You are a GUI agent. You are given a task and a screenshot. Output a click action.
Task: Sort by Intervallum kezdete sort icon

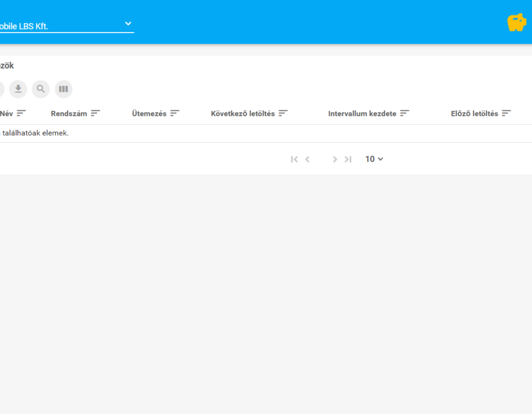coord(404,114)
